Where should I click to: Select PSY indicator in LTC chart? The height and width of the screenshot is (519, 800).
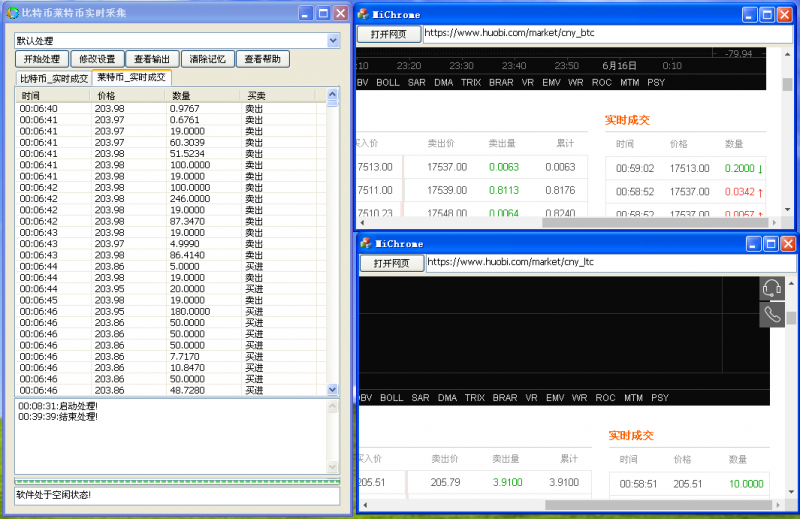[x=660, y=398]
